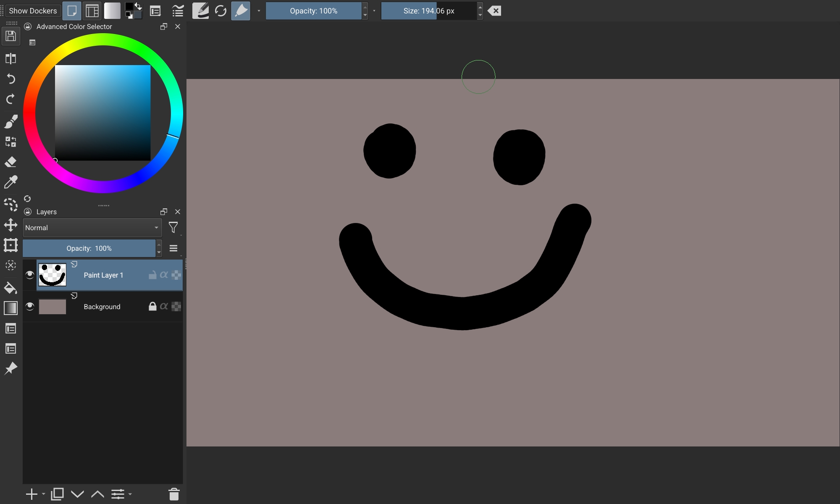Pick the Color Sampler eyedropper tool
The image size is (840, 504).
click(x=11, y=182)
